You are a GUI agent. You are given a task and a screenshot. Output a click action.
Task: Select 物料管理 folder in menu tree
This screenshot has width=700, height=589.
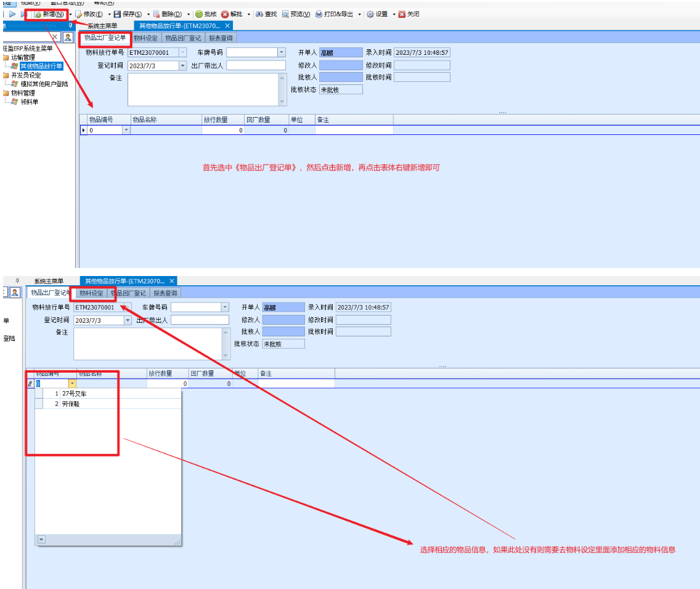click(x=23, y=93)
